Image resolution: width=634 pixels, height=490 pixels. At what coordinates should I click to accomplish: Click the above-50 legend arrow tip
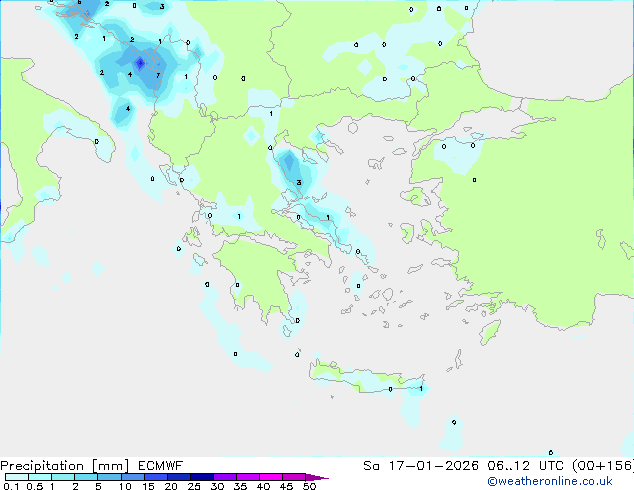[317, 477]
